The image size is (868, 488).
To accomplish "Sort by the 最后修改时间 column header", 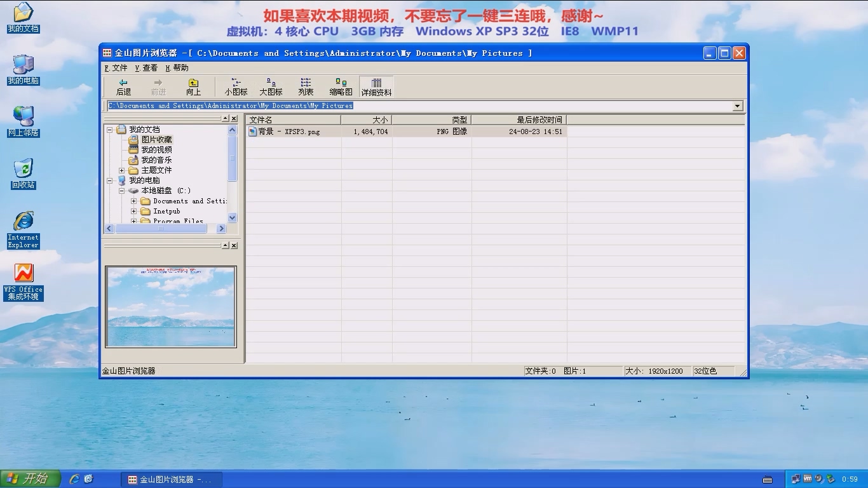I will point(519,119).
